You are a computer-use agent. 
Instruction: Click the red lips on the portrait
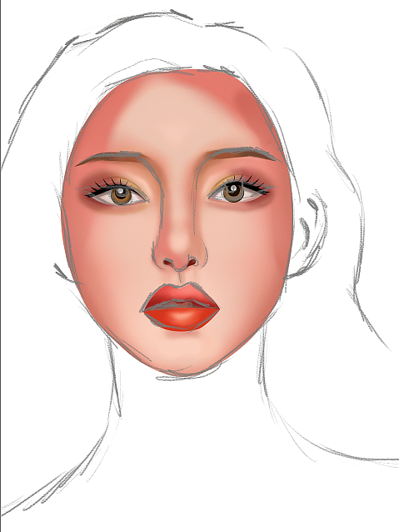[181, 307]
